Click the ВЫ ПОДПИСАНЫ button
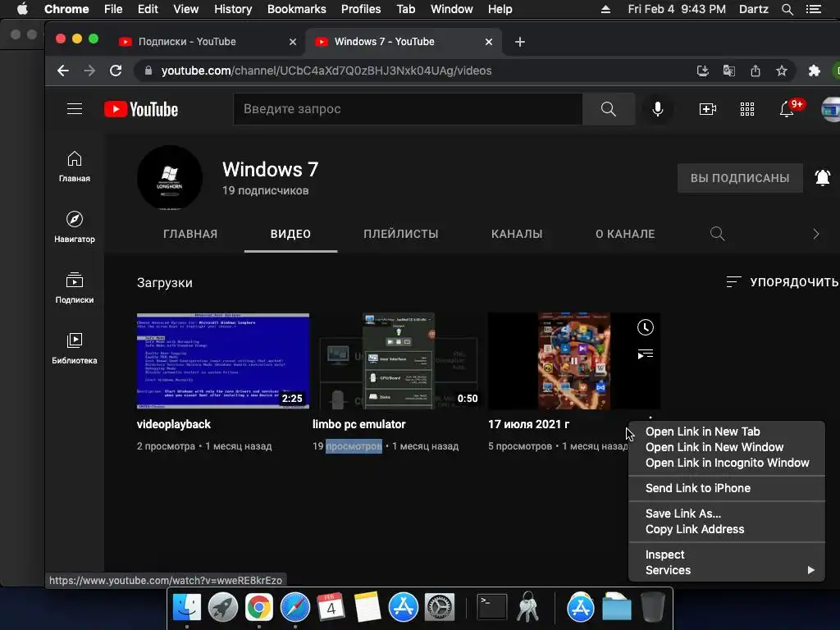Viewport: 840px width, 630px height. click(x=740, y=178)
